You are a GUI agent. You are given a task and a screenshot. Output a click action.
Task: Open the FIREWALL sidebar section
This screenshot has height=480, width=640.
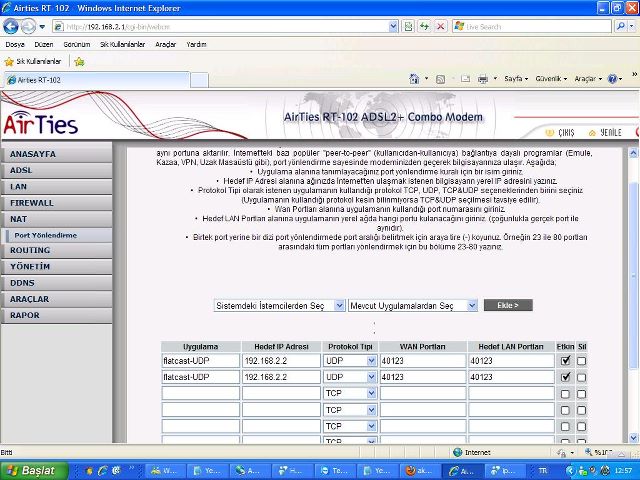click(56, 203)
